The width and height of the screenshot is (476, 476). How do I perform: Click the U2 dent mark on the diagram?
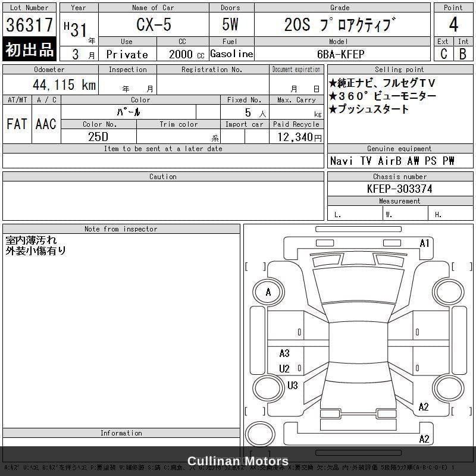tap(284, 368)
